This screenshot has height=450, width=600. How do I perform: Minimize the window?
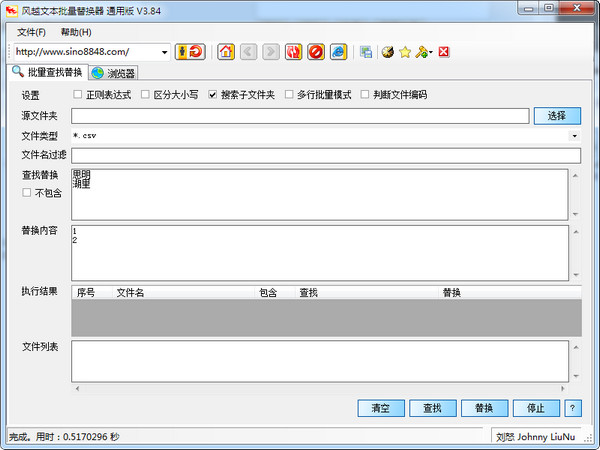pos(529,8)
